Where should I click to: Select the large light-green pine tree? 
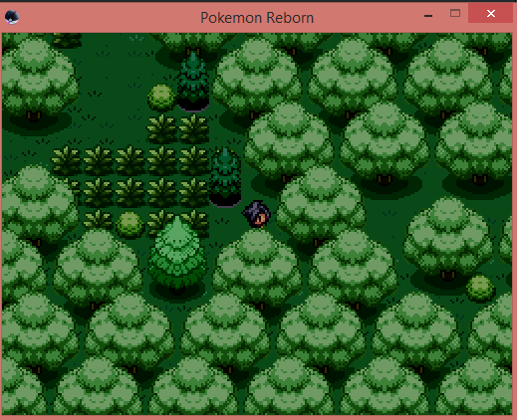point(177,257)
